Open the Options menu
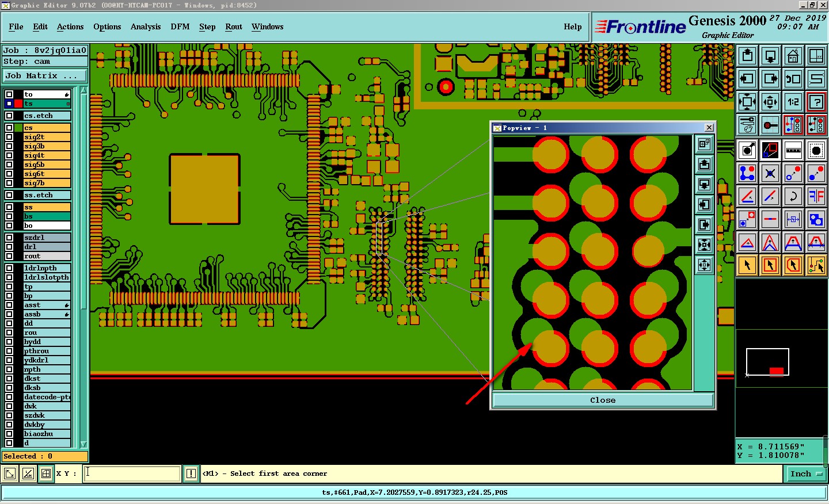Image resolution: width=829 pixels, height=504 pixels. click(x=107, y=26)
